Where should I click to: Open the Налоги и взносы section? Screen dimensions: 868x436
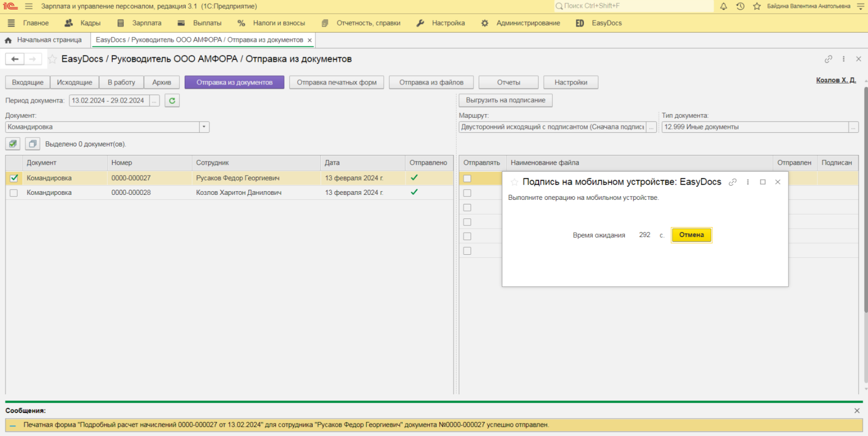pos(271,23)
